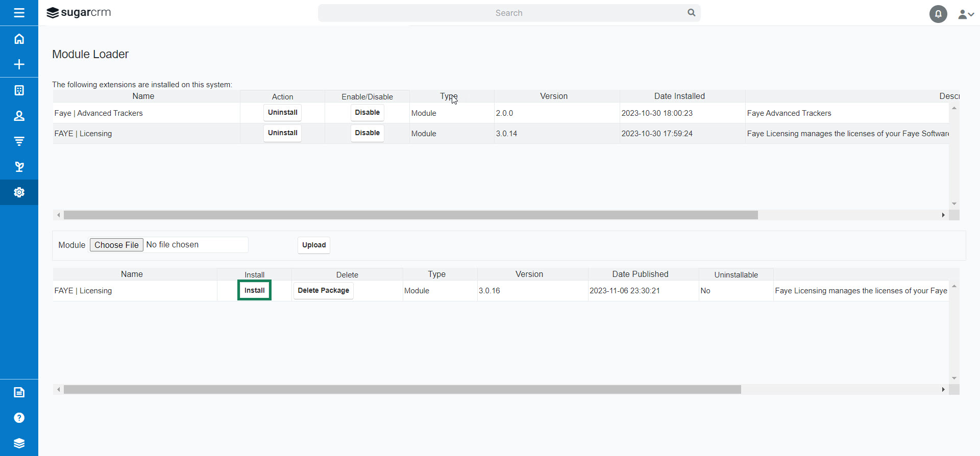This screenshot has width=980, height=456.
Task: Click the plus quick-create icon
Action: tap(19, 64)
